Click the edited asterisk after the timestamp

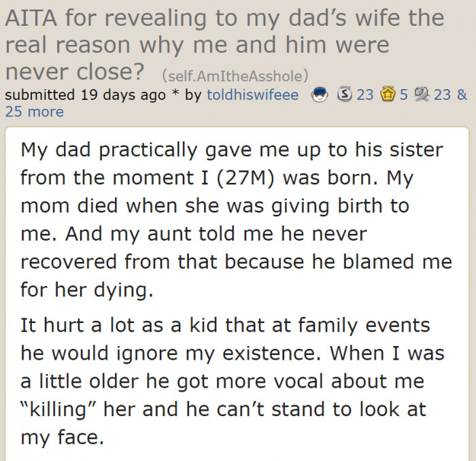pyautogui.click(x=175, y=95)
